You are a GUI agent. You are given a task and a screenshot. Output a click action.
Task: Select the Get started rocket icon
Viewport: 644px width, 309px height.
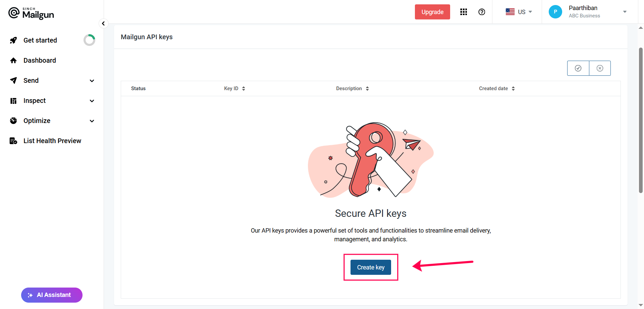[13, 40]
